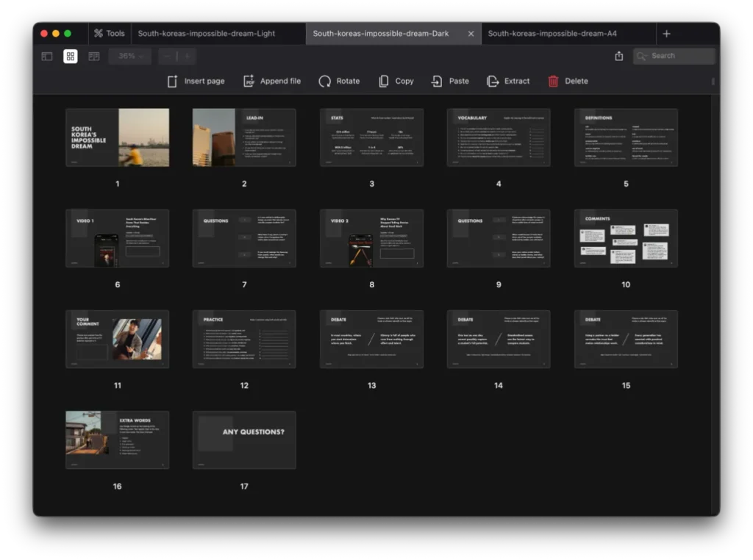Select page 16 Extra Words thumbnail

coord(117,440)
